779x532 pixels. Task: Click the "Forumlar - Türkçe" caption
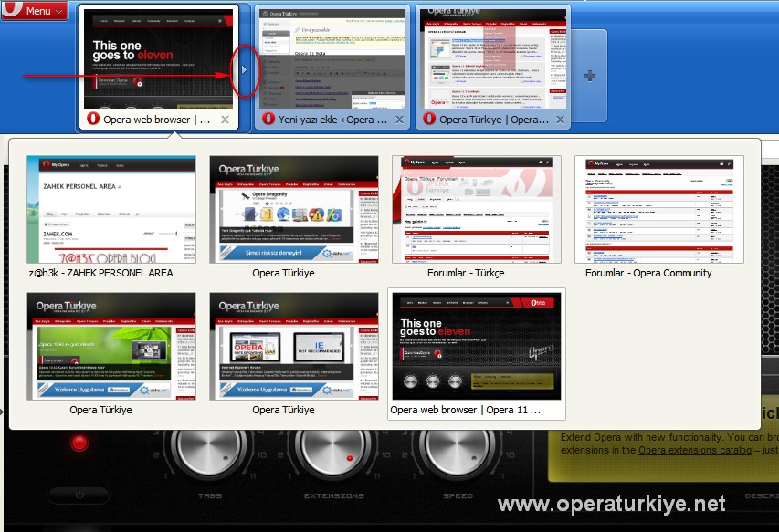pyautogui.click(x=466, y=273)
